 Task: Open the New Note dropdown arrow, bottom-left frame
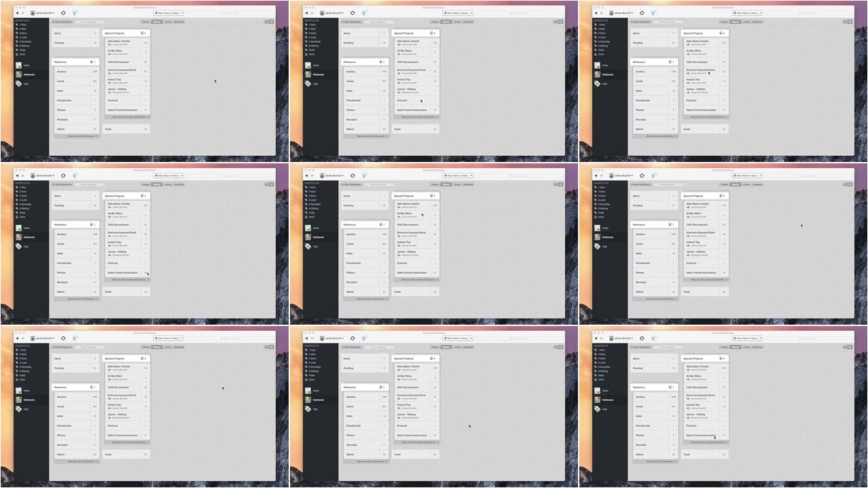coord(182,338)
